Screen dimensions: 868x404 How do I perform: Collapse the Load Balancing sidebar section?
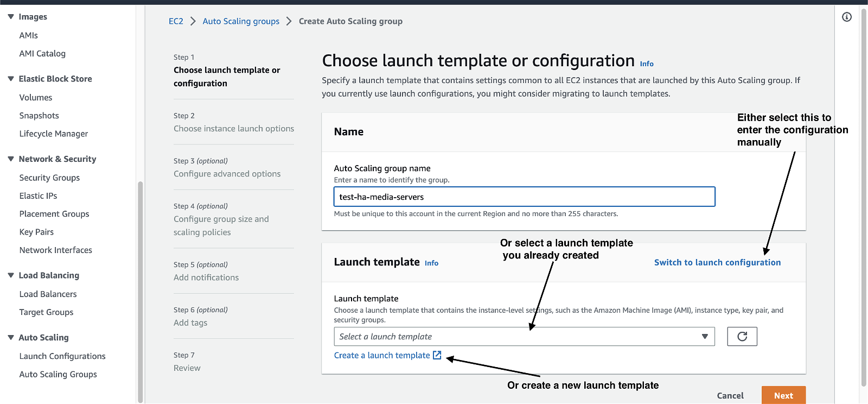coord(11,275)
